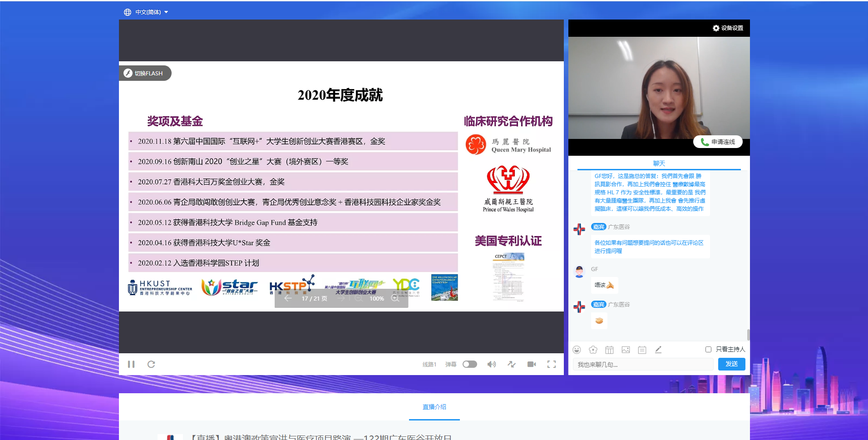Click the image upload icon in chat

click(626, 350)
